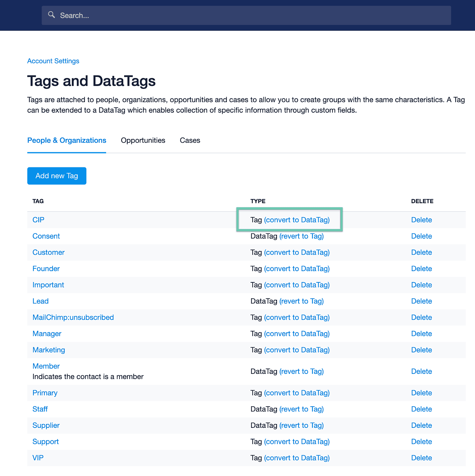Convert the Manager tag to DataTag
The height and width of the screenshot is (476, 475).
click(x=297, y=334)
